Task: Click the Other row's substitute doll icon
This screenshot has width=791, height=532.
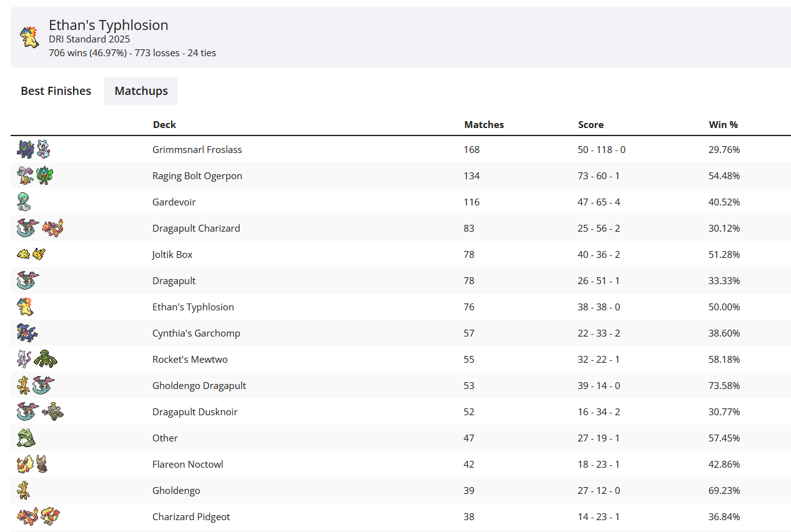Action: coord(26,438)
